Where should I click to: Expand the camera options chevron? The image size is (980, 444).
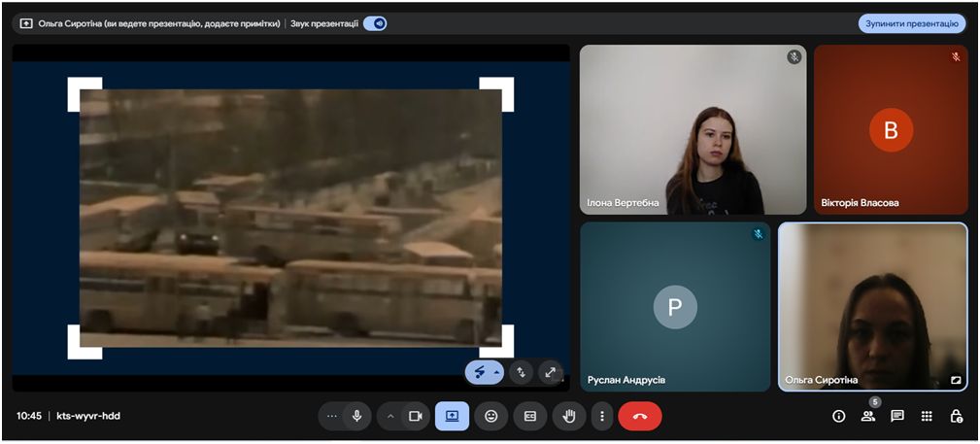(390, 416)
